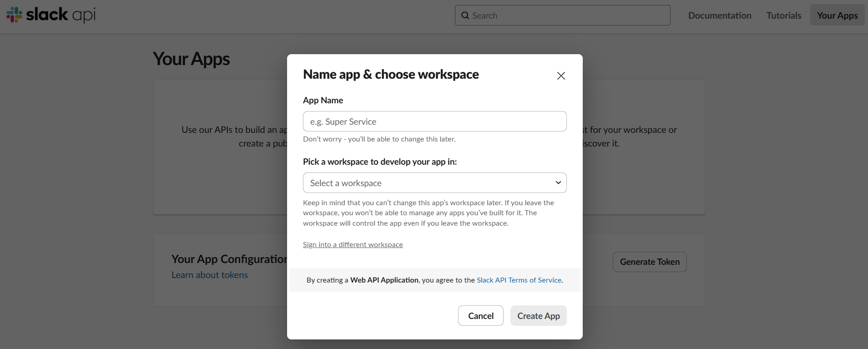Follow Sign into a different workspace link

pyautogui.click(x=353, y=245)
